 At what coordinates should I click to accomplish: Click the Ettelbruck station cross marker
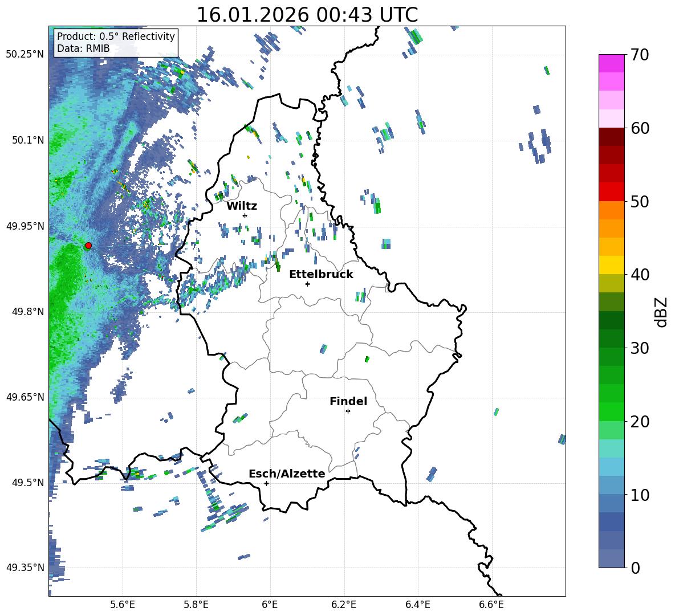(x=307, y=284)
